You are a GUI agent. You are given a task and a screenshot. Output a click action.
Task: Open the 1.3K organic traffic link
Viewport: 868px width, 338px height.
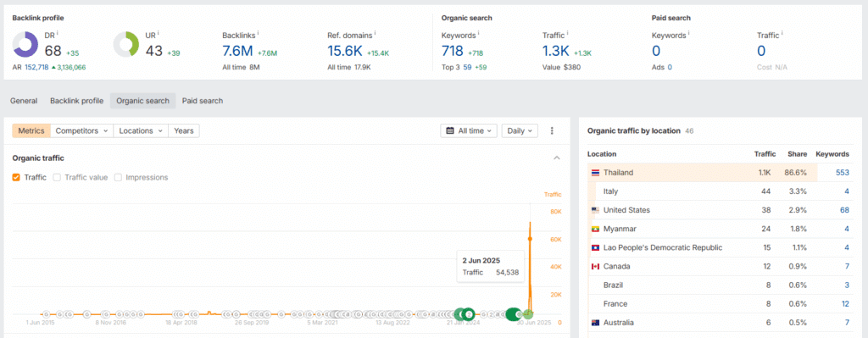point(556,52)
